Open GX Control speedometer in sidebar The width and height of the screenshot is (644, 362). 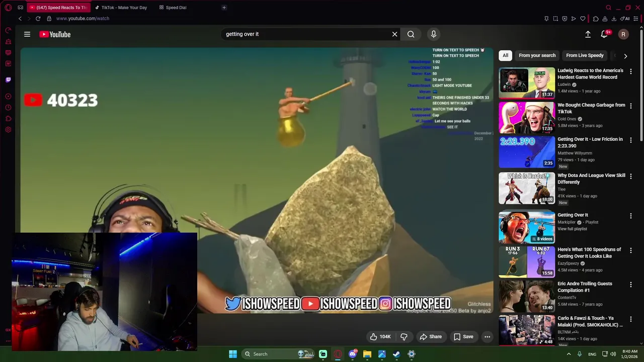(x=8, y=30)
